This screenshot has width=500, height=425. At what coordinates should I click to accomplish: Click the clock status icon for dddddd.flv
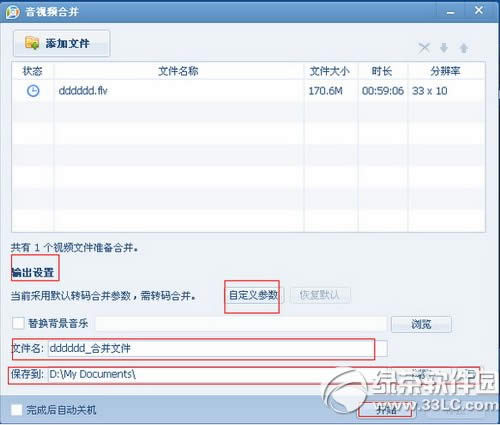click(33, 91)
